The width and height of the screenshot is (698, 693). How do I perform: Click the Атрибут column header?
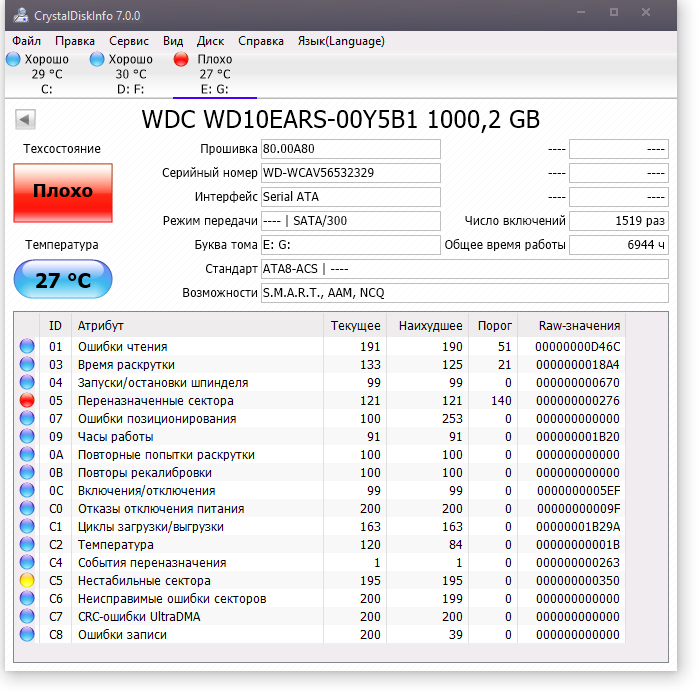pos(197,325)
